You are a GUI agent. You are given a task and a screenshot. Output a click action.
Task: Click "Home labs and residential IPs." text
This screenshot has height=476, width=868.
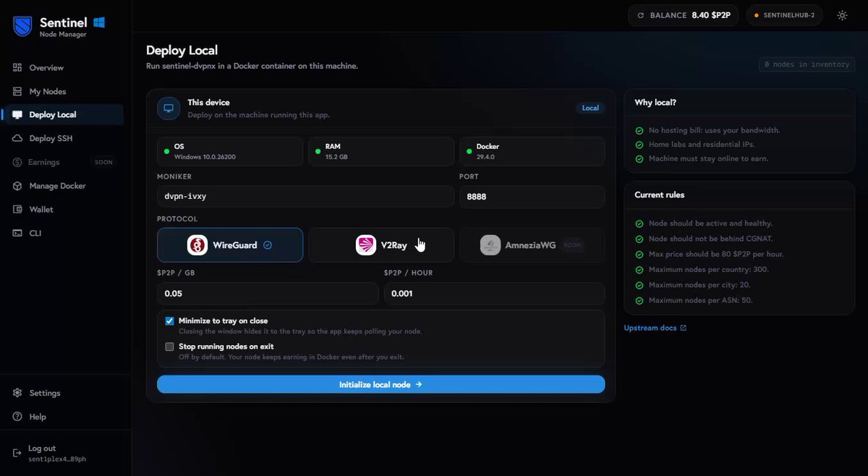(702, 145)
